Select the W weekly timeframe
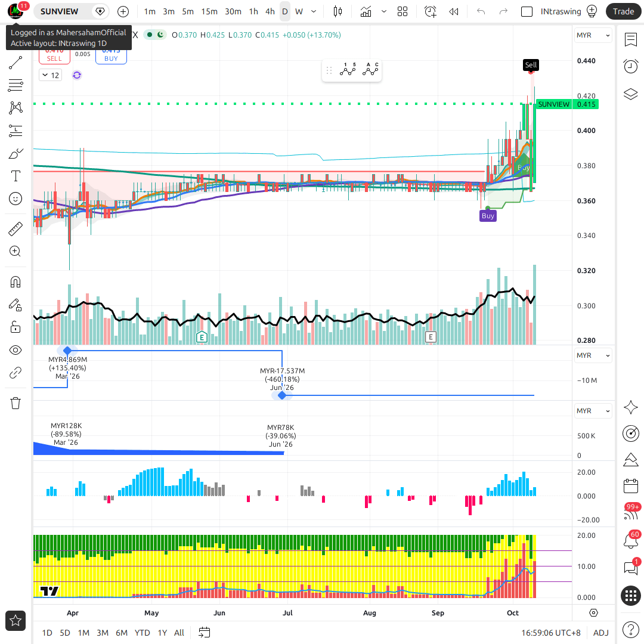Image resolution: width=644 pixels, height=644 pixels. tap(299, 11)
